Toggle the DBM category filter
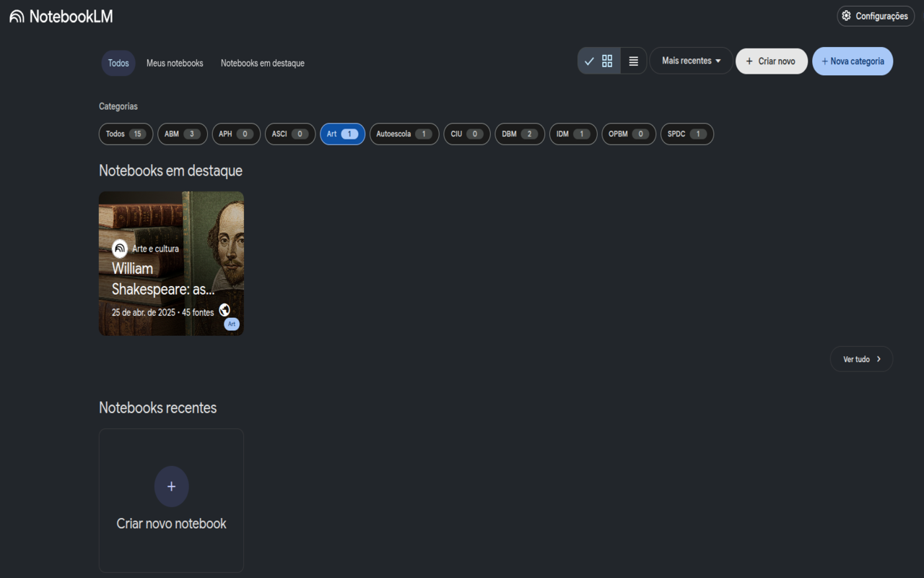924x578 pixels. click(519, 134)
